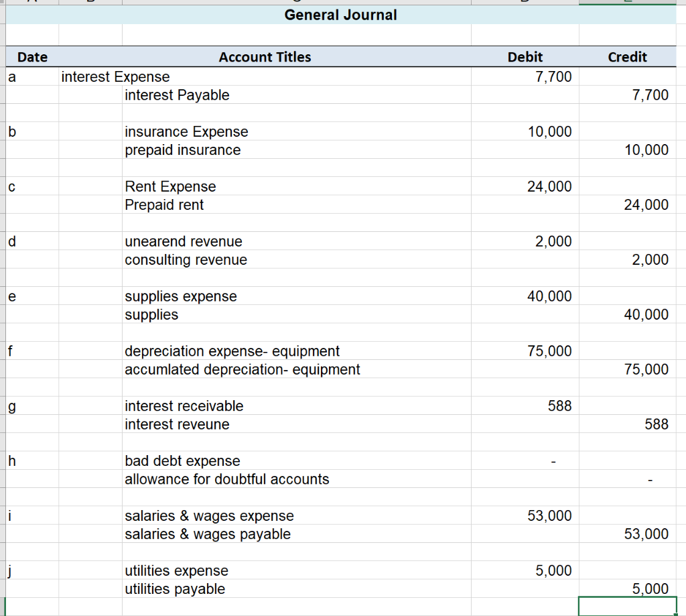Select the General Journal title cell
This screenshot has height=616, width=686.
[x=341, y=15]
